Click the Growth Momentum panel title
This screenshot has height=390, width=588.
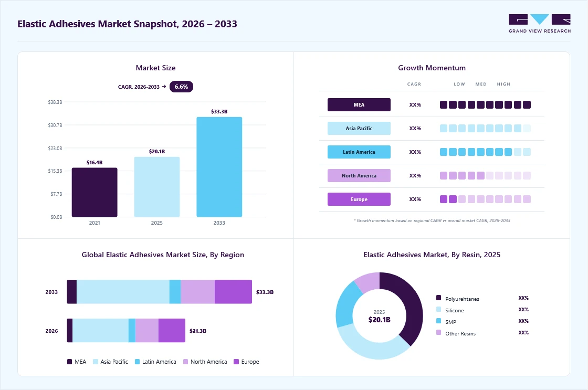432,68
